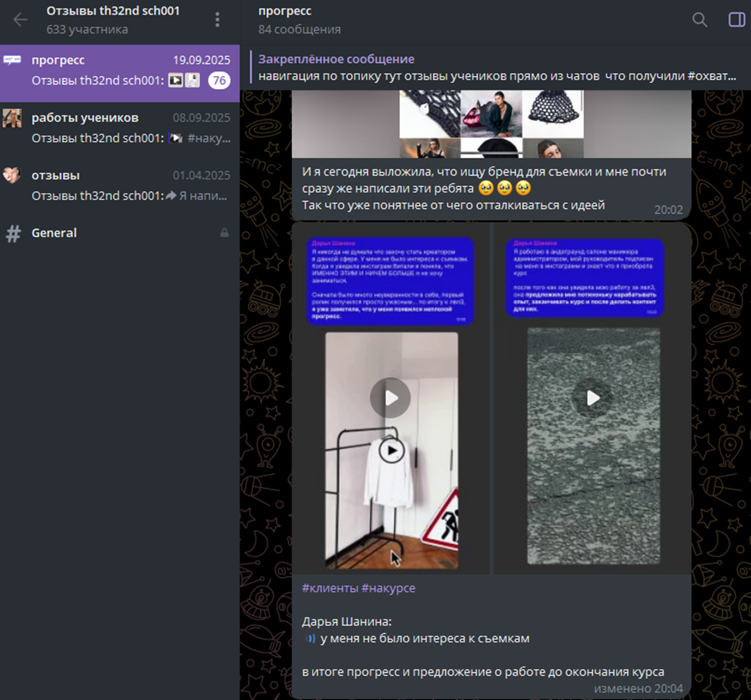
Task: Click the отзывы topic avatar icon
Action: click(x=12, y=175)
